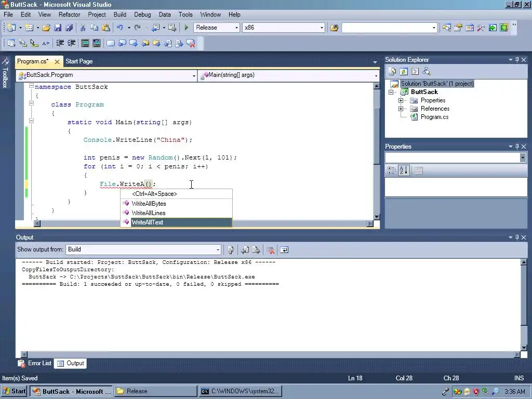
Task: Open the File menu
Action: click(x=8, y=15)
